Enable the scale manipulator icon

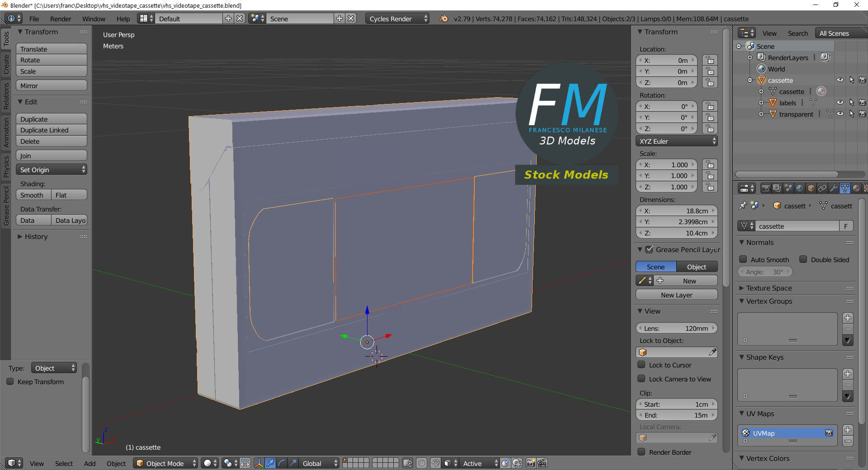(x=293, y=463)
